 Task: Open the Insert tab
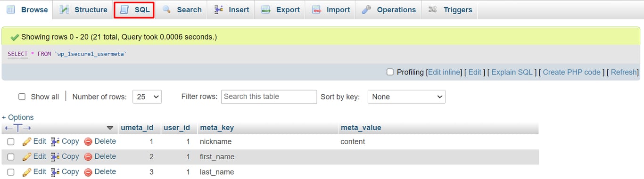coord(231,10)
